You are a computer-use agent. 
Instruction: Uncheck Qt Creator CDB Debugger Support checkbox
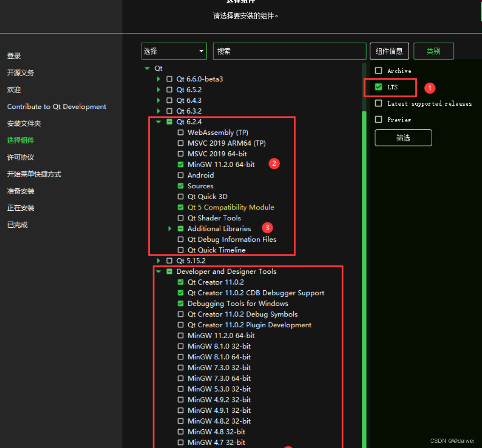pyautogui.click(x=181, y=293)
